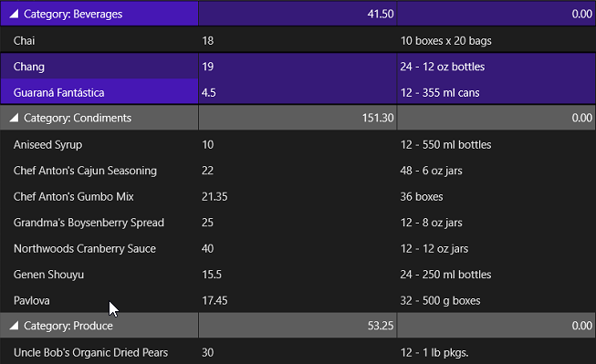Select Chef Anton's Cajun Seasoning row

pyautogui.click(x=298, y=171)
